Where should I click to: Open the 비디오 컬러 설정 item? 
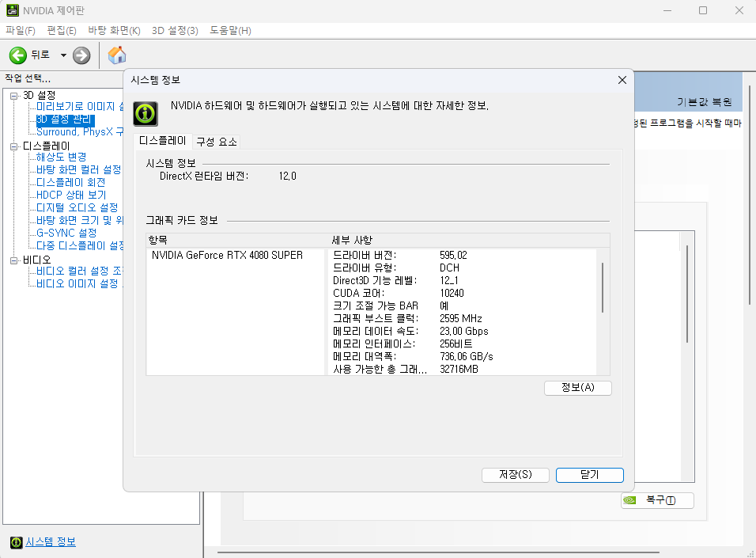(x=80, y=271)
